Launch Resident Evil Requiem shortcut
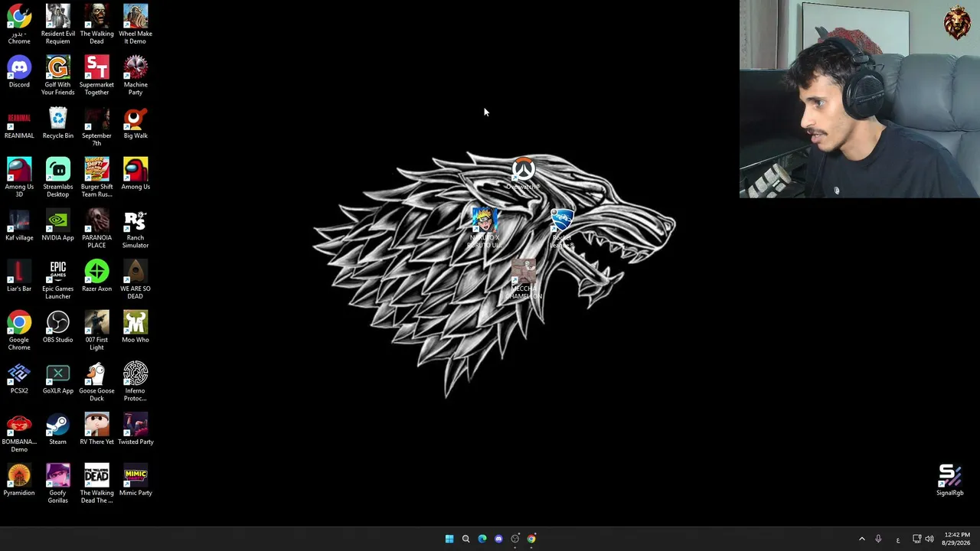 point(58,24)
